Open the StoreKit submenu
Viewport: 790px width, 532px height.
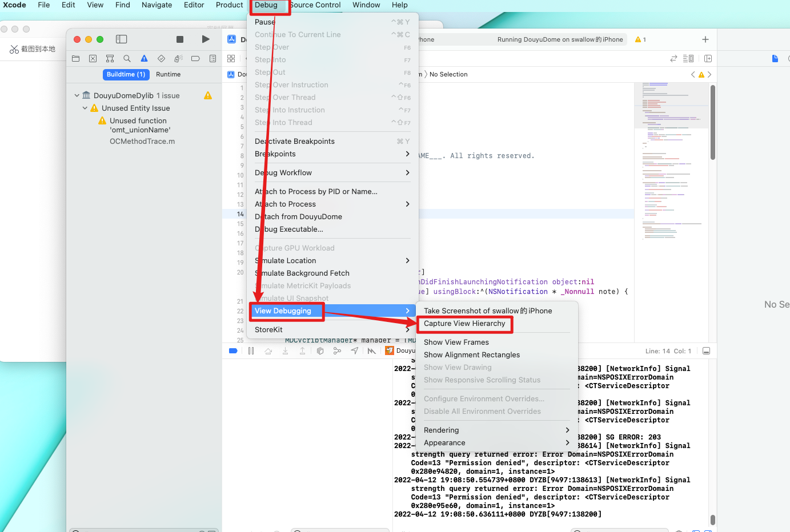coord(333,330)
